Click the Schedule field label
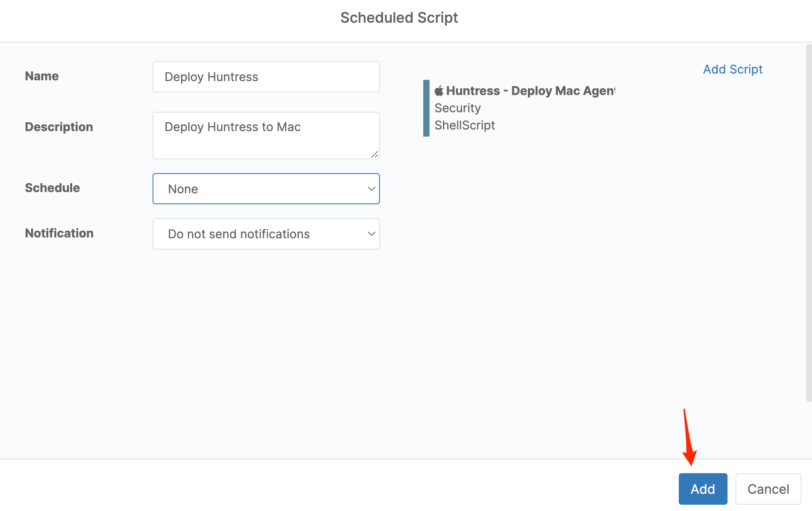Image resolution: width=812 pixels, height=511 pixels. 52,188
